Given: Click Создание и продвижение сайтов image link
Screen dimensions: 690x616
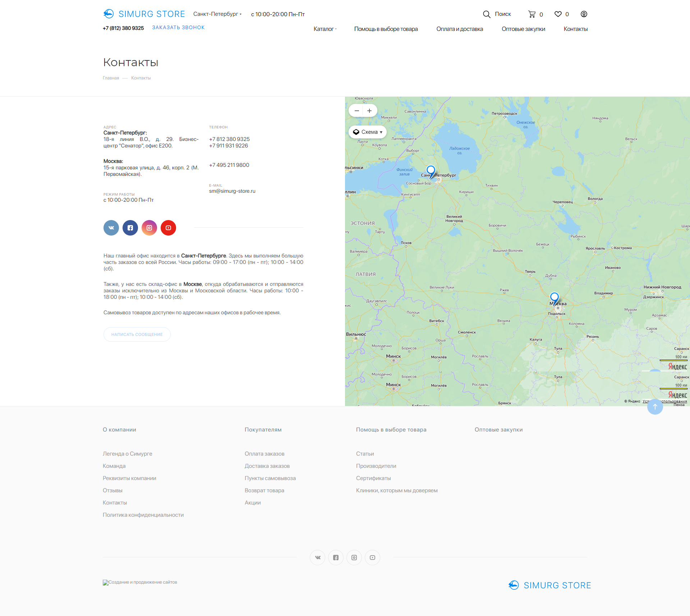Looking at the screenshot, I should [x=140, y=582].
